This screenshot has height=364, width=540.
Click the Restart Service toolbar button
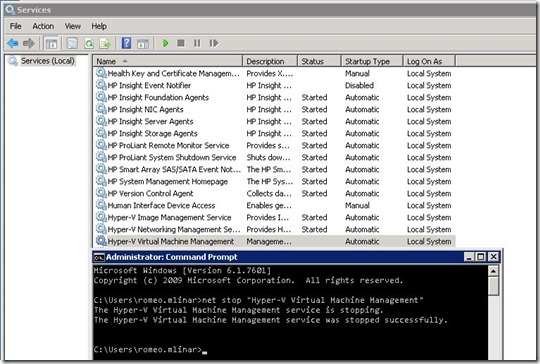[214, 43]
